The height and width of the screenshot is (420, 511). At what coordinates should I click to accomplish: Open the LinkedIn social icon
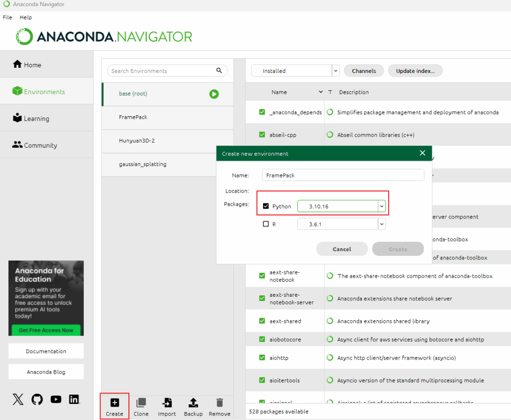tap(74, 399)
